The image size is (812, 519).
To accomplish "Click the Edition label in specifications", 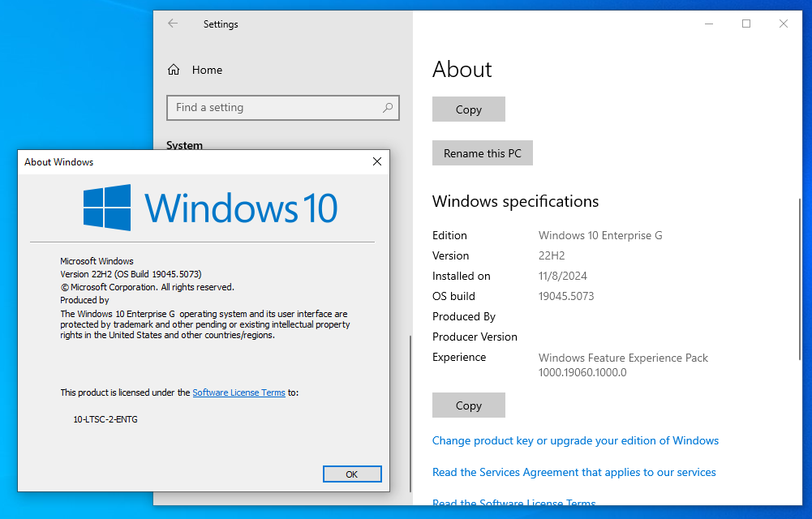I will [449, 235].
